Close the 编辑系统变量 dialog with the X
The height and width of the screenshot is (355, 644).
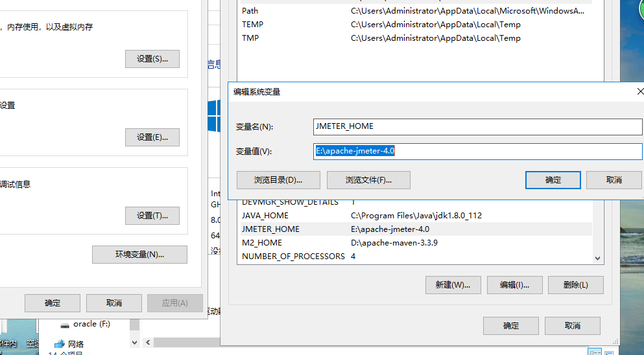point(640,91)
